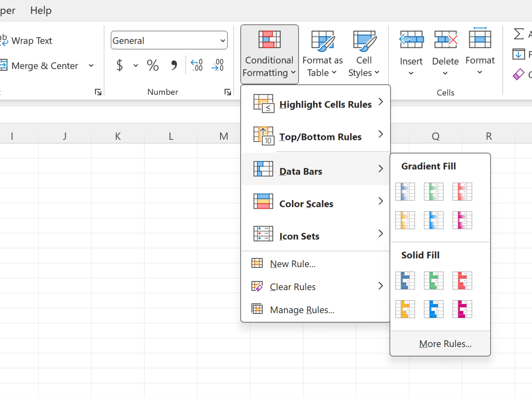Apply purple solid fill data bar
Screen dimensions: 532x398
point(462,309)
